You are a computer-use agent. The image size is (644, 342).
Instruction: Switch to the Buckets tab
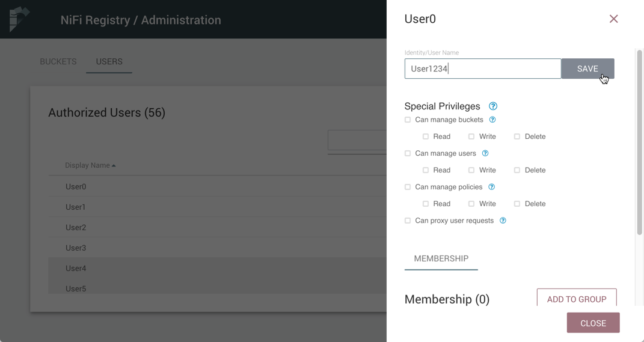pyautogui.click(x=58, y=61)
